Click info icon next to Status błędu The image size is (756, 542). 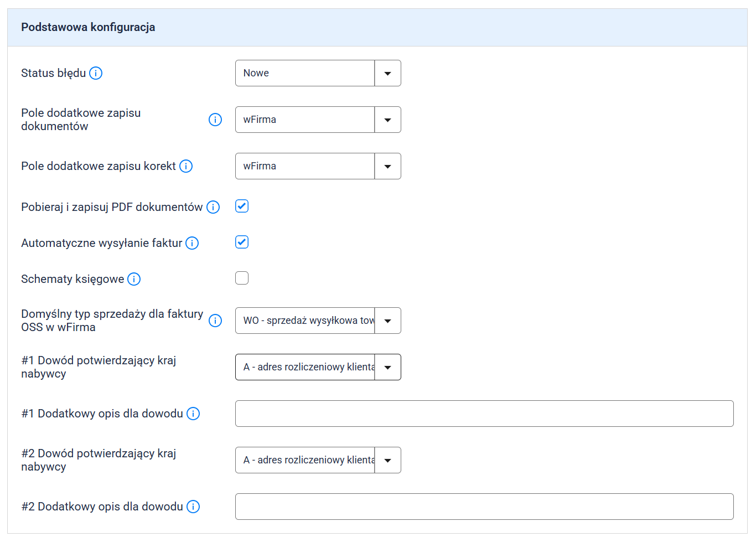pos(96,73)
